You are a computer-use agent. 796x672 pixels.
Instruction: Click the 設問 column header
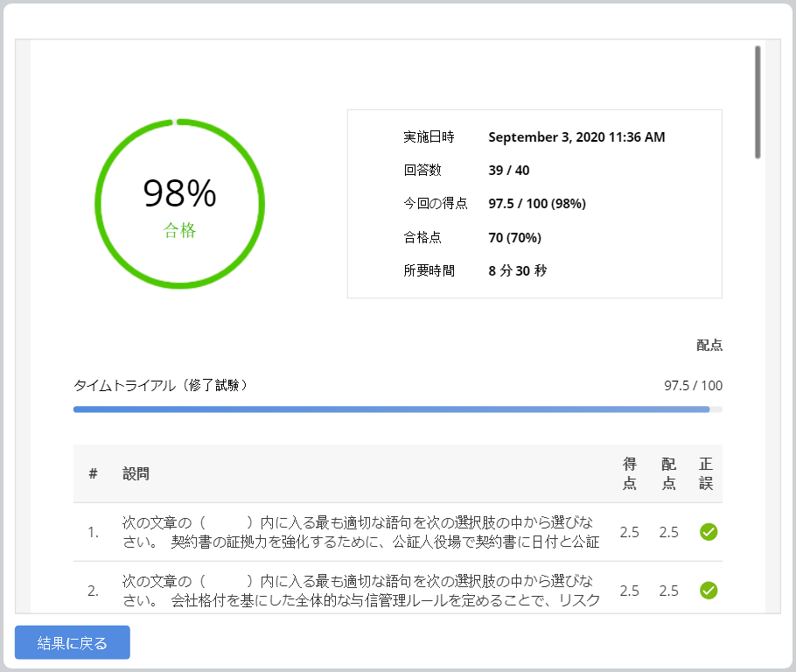[x=136, y=474]
